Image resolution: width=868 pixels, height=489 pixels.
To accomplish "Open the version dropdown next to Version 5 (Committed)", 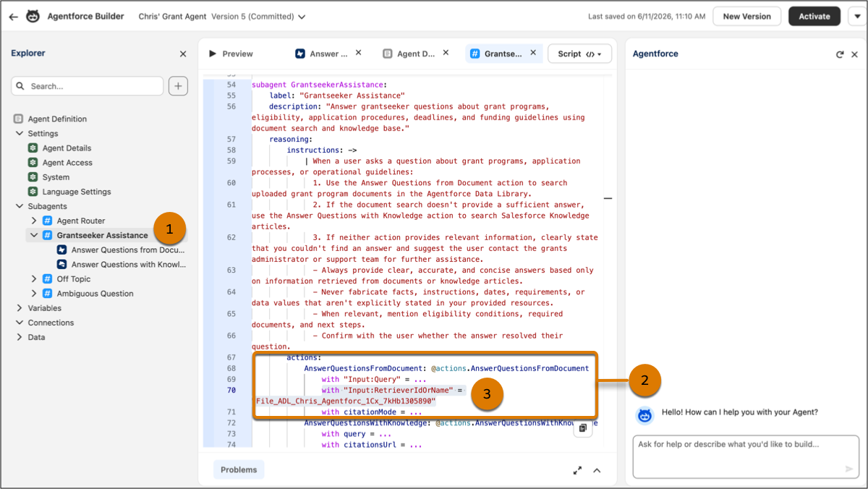I will click(x=301, y=17).
